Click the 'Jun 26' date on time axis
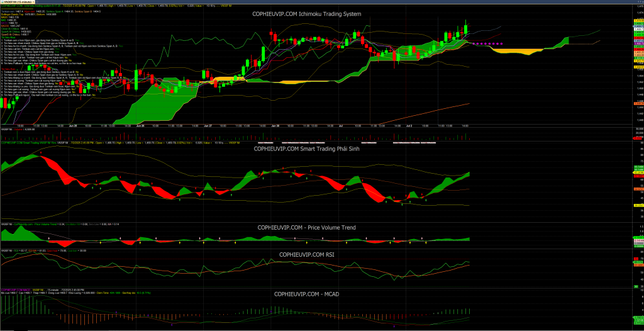The width and height of the screenshot is (644, 331). pos(140,125)
